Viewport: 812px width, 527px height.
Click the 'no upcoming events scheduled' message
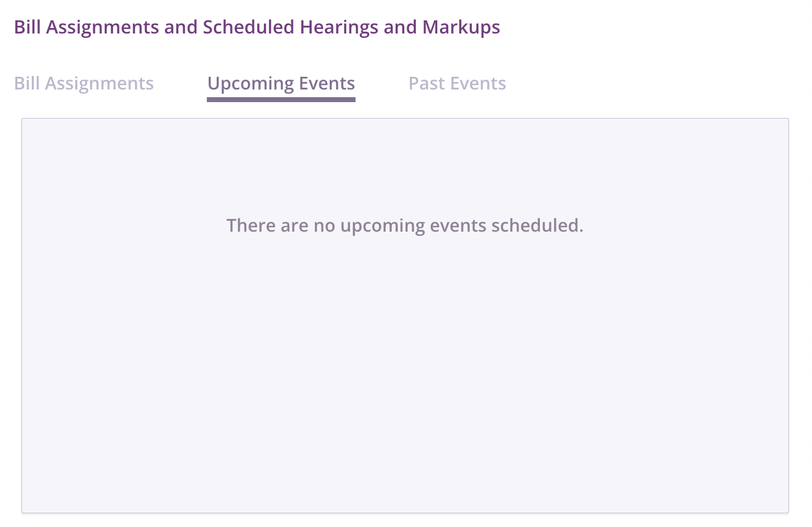pos(405,225)
